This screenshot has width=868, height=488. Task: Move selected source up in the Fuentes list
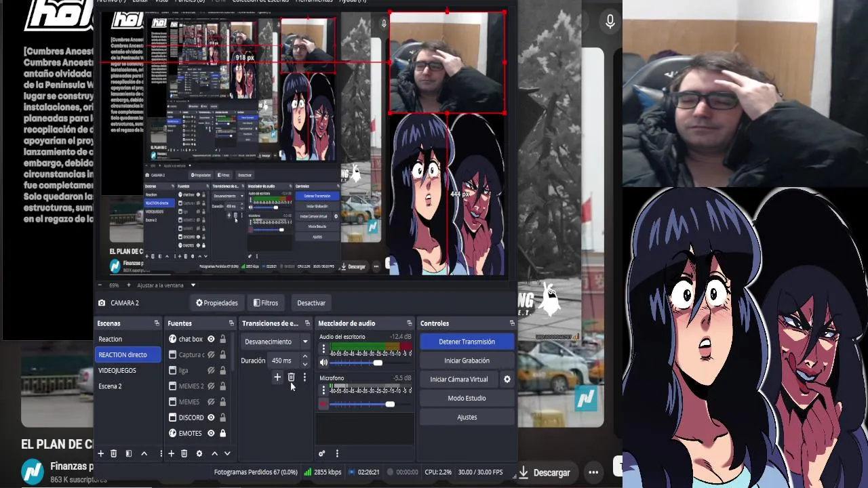[214, 453]
